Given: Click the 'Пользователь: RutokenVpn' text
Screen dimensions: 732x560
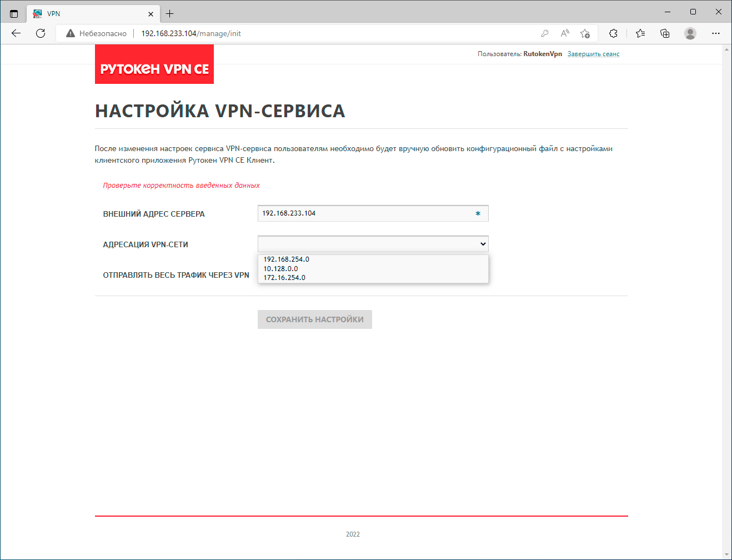Looking at the screenshot, I should tap(520, 54).
